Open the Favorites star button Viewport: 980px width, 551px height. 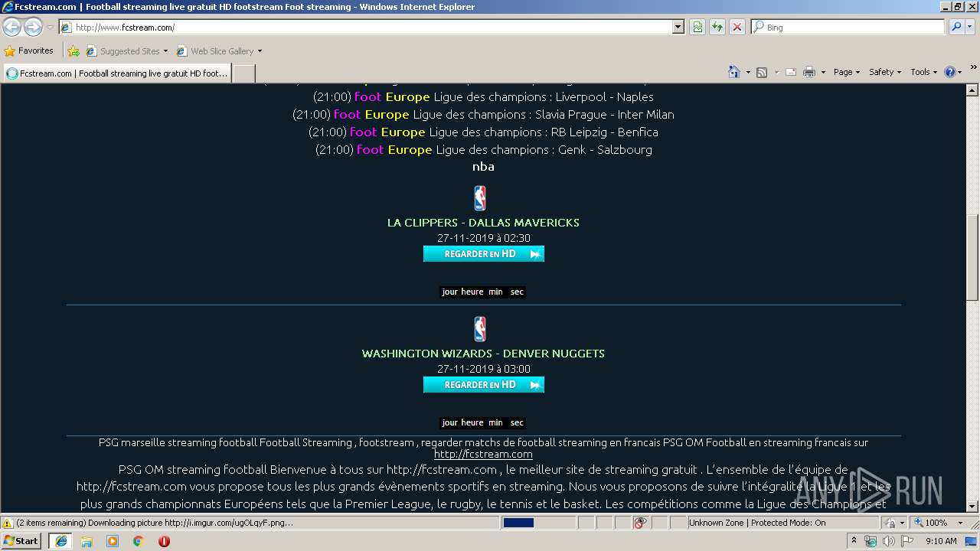point(29,51)
